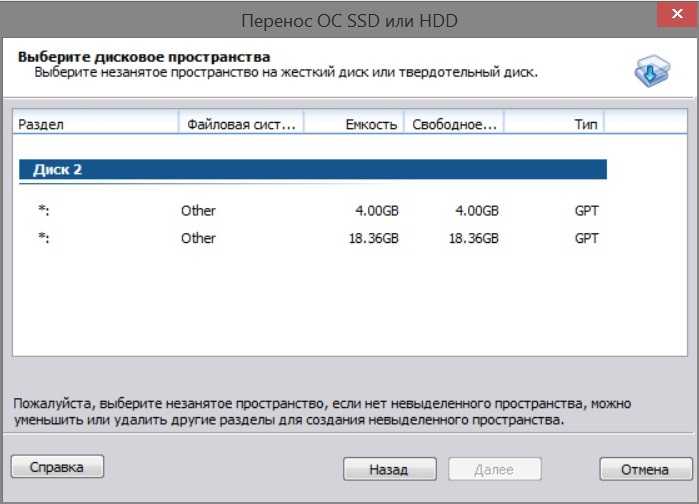Sort by the Емкость column header

point(354,123)
